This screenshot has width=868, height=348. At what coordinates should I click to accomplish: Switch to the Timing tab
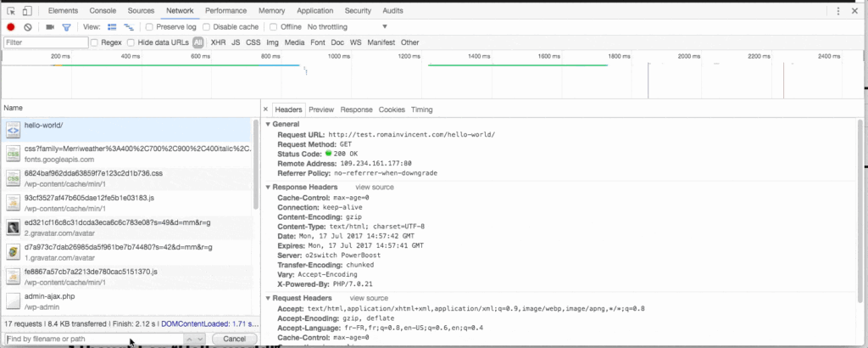422,109
